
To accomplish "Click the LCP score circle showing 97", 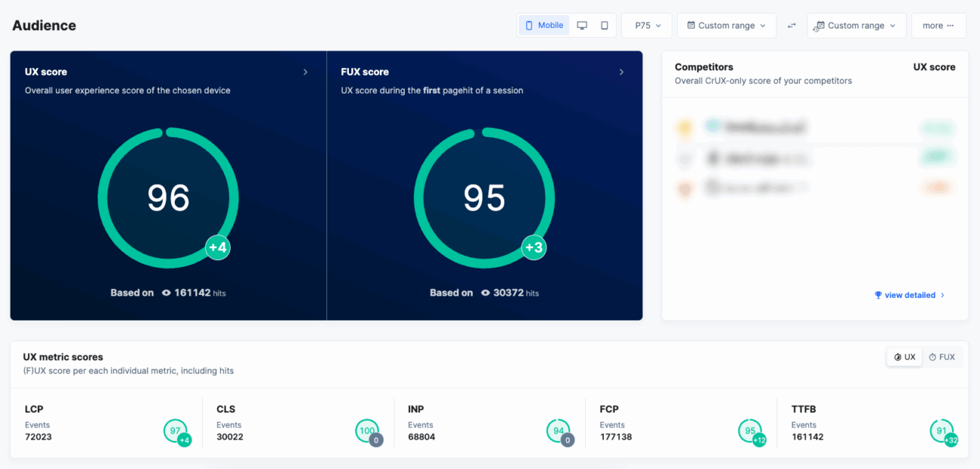I will pyautogui.click(x=175, y=431).
